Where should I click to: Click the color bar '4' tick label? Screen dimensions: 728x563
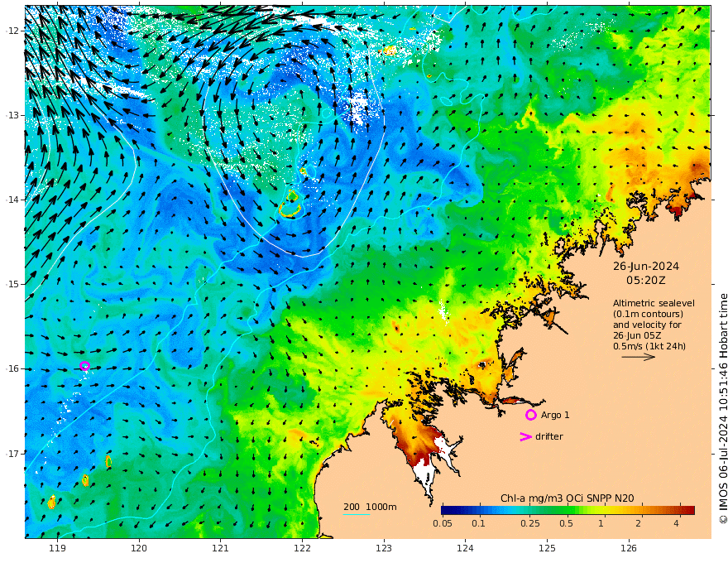[x=676, y=523]
